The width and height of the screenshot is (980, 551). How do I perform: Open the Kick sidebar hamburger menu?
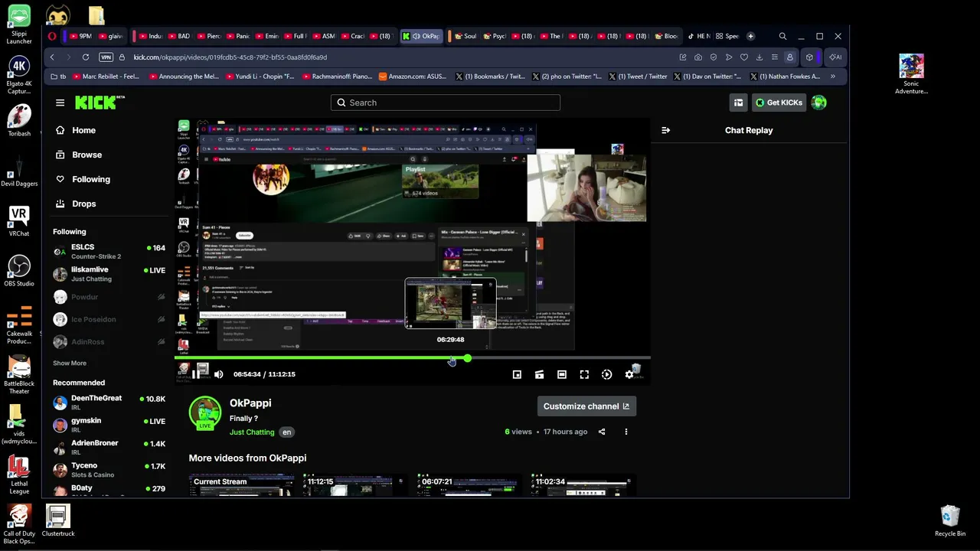(x=60, y=103)
